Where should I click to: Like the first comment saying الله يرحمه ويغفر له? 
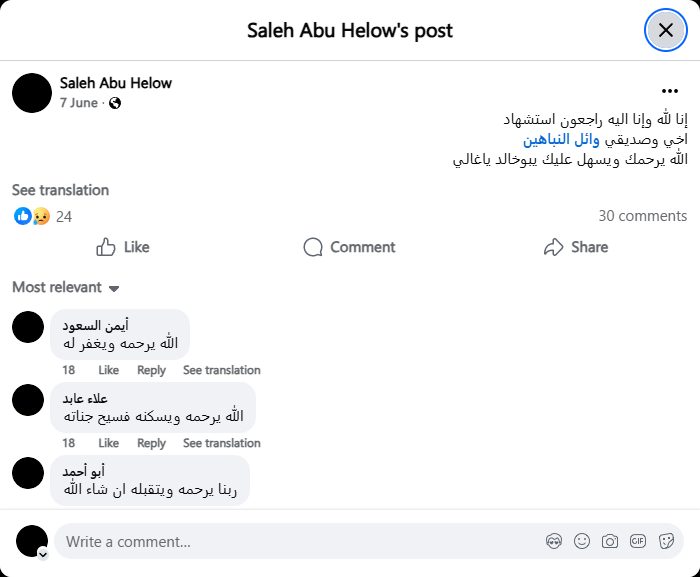(108, 370)
